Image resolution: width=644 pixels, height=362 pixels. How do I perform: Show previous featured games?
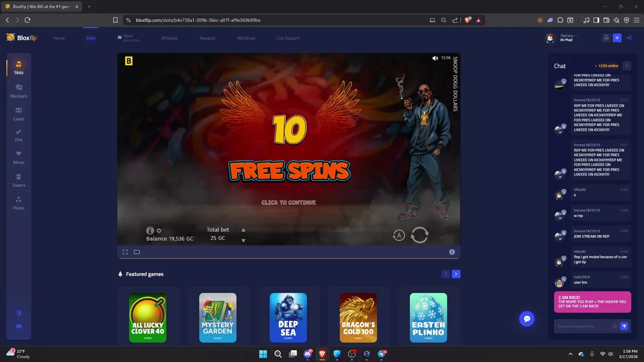[446, 274]
